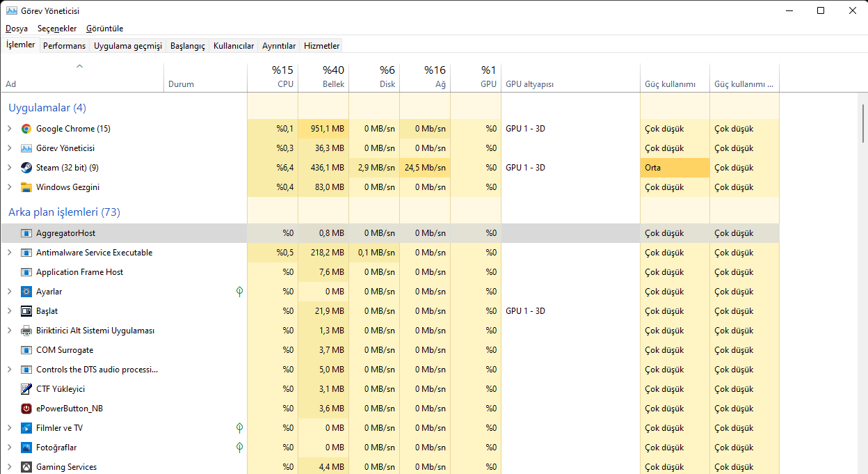Click the Orta power usage cell
The height and width of the screenshot is (474, 868).
coord(675,168)
